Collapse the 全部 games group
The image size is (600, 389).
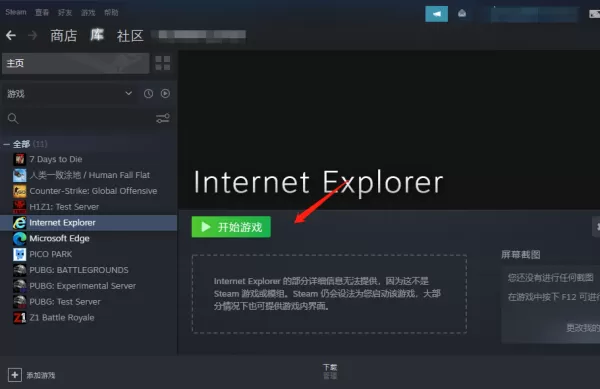coord(7,145)
